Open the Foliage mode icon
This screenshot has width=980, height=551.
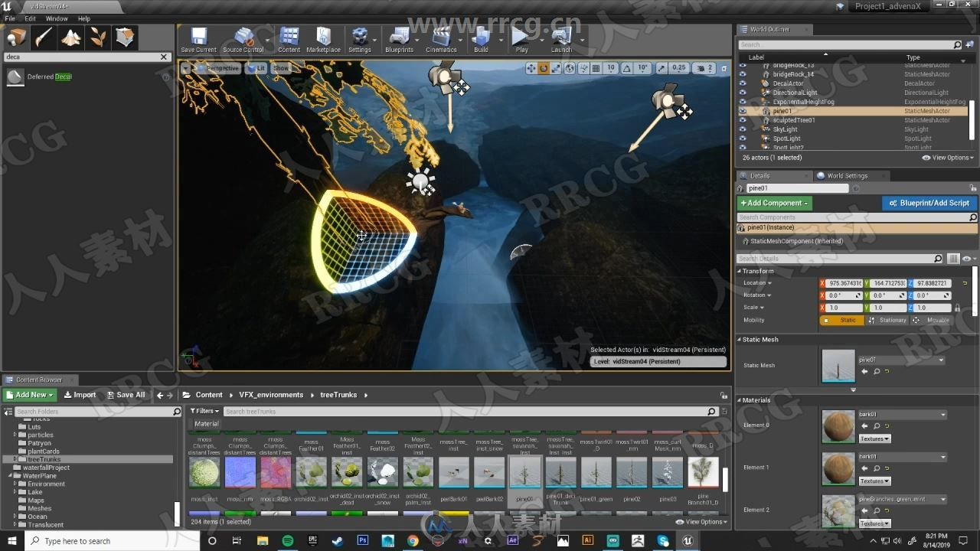[98, 37]
